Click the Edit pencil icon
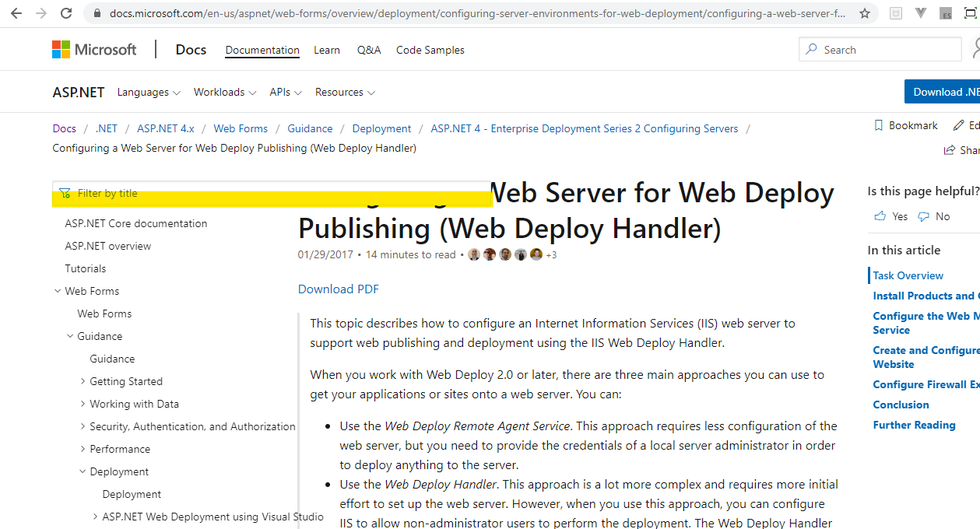This screenshot has width=980, height=529. [957, 125]
